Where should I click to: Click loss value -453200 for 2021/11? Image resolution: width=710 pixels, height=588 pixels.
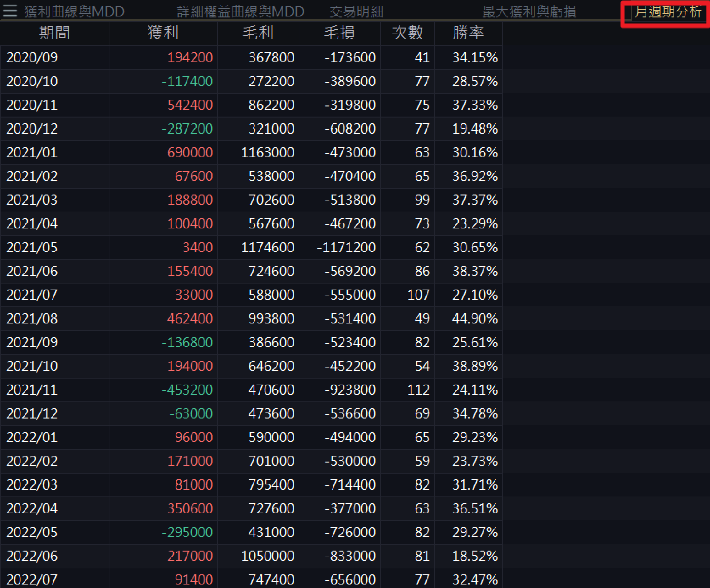click(x=187, y=390)
